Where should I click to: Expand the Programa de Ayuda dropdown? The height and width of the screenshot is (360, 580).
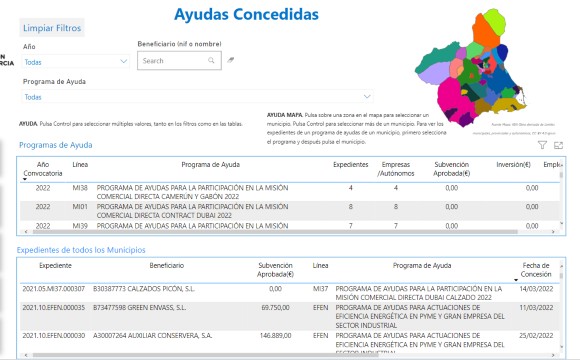coord(197,97)
